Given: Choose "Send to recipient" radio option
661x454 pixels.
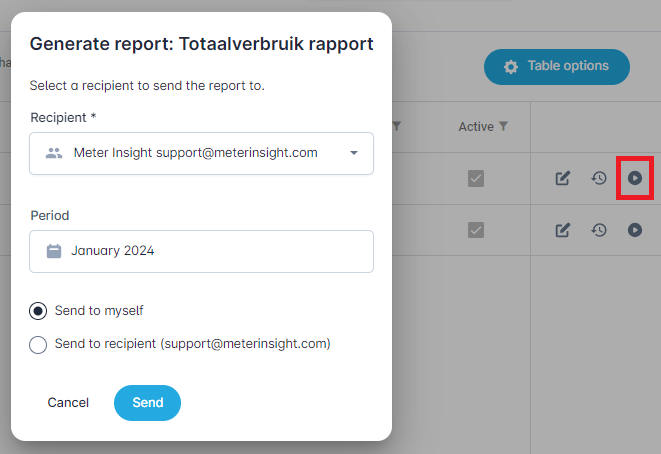Looking at the screenshot, I should click(x=38, y=344).
